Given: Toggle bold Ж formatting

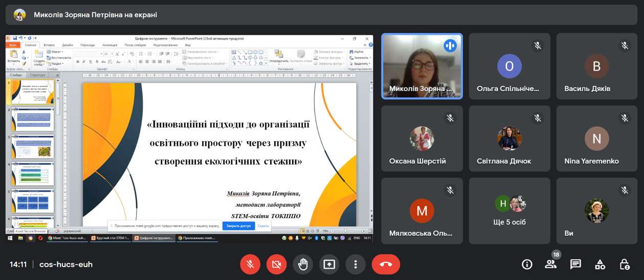Looking at the screenshot, I should tap(78, 62).
